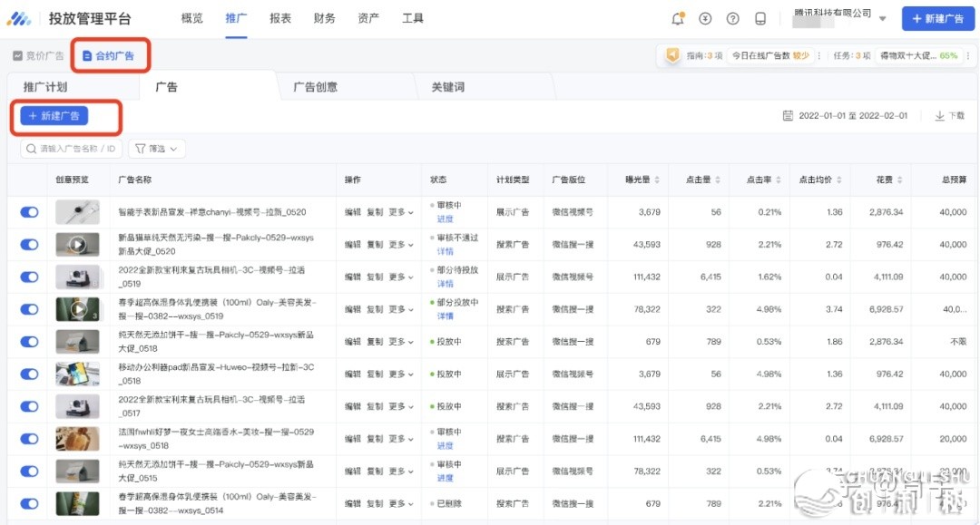Image resolution: width=980 pixels, height=525 pixels.
Task: Open the 腾讯科技有限公司 account dropdown arrow
Action: 883,19
